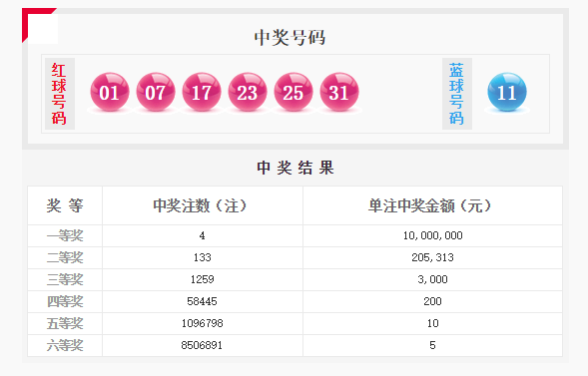Click the winner count 133 cell
588x376 pixels.
click(203, 257)
